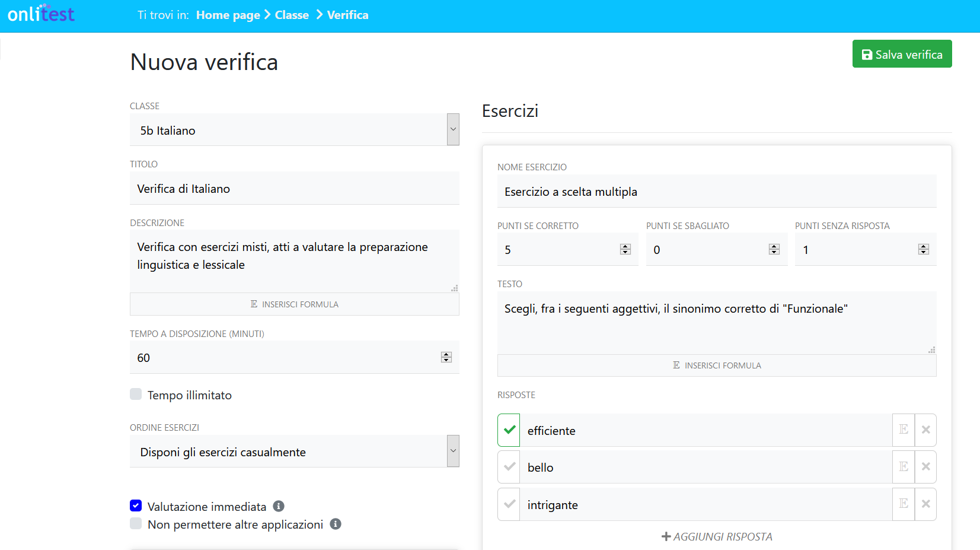Edit the Nome esercizio field
Image resolution: width=980 pixels, height=550 pixels.
717,191
